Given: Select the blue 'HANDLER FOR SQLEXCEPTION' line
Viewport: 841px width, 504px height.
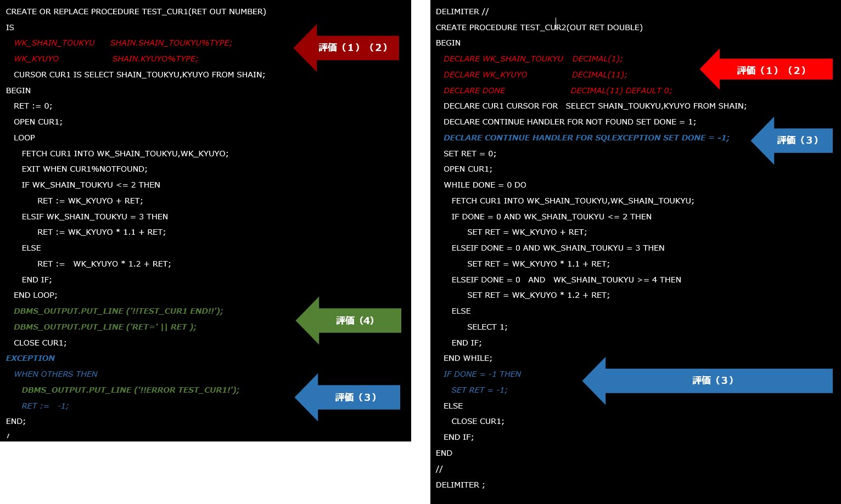Looking at the screenshot, I should coord(586,138).
